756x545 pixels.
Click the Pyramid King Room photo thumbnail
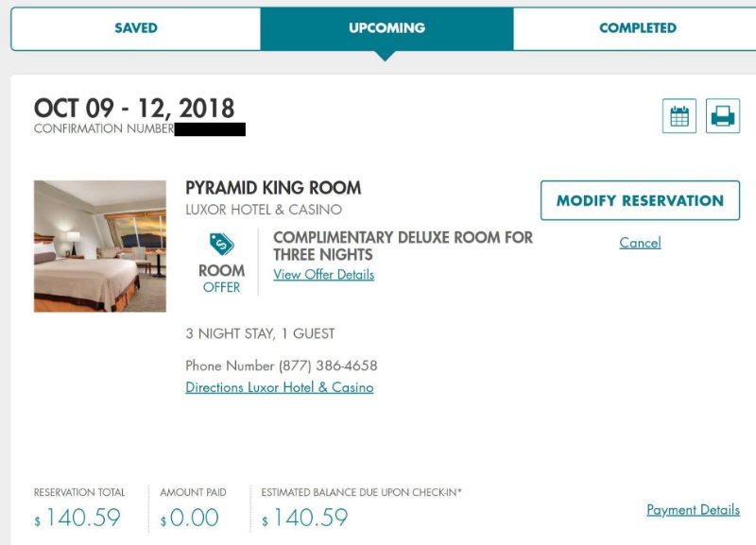tap(100, 246)
